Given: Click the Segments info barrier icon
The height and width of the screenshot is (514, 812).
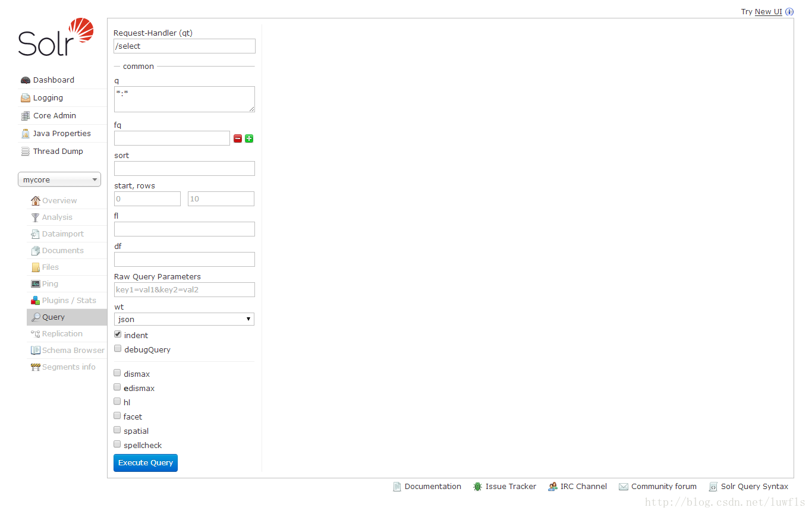Looking at the screenshot, I should click(36, 367).
